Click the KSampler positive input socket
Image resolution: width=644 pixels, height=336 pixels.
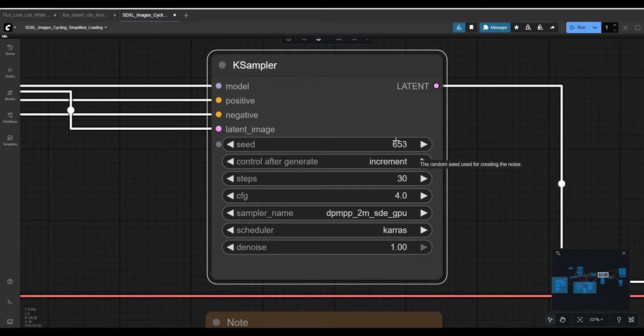(x=218, y=101)
